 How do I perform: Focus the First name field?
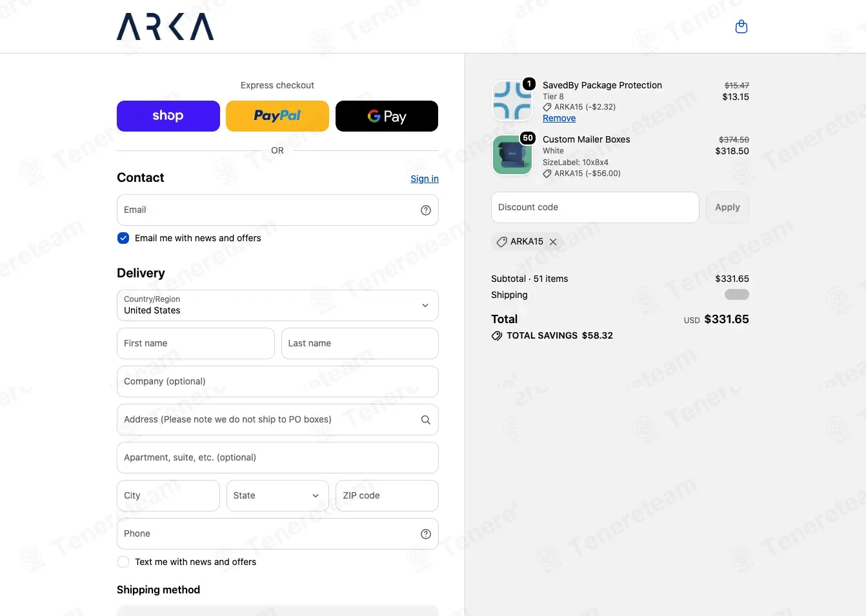(196, 343)
